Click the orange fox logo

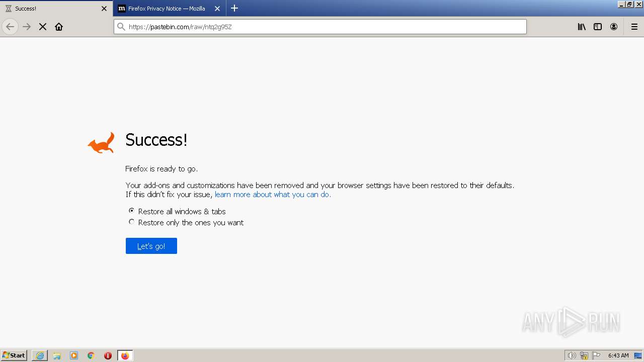(x=101, y=143)
